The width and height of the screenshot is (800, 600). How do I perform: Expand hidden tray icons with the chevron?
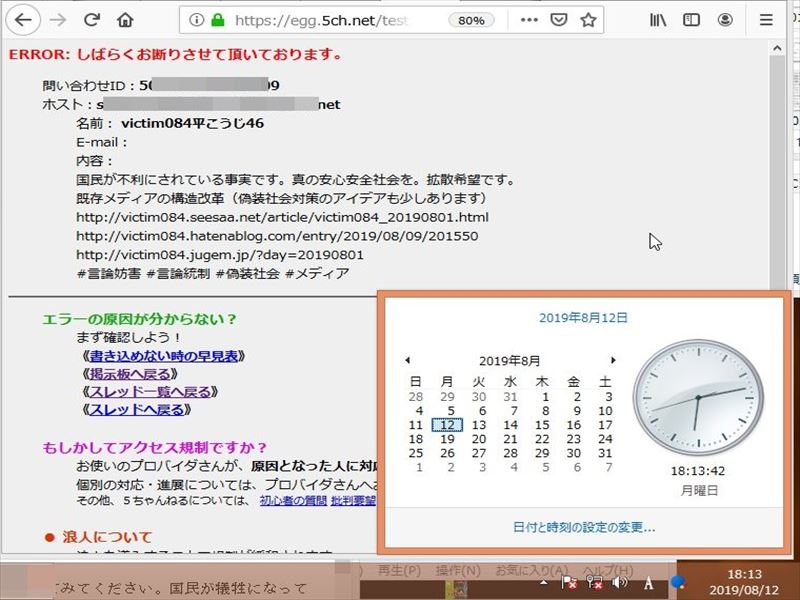tap(543, 583)
